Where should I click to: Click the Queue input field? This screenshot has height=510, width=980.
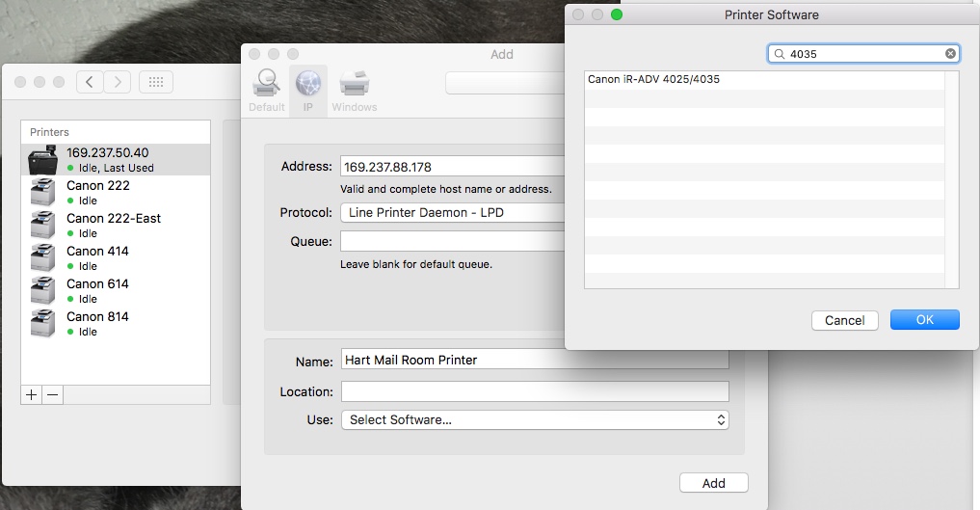click(x=453, y=241)
